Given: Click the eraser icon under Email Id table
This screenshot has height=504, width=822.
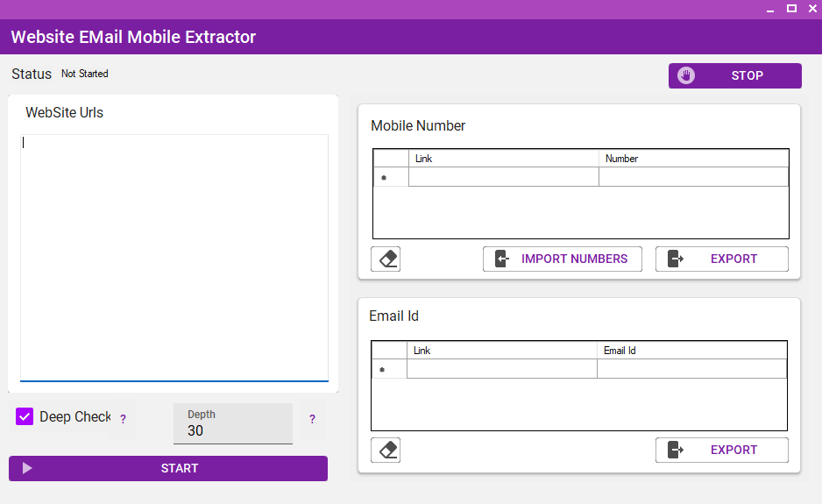Looking at the screenshot, I should (386, 451).
